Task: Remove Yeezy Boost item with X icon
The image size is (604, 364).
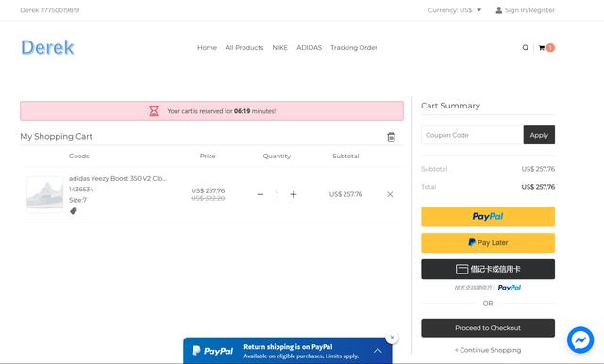Action: (390, 194)
